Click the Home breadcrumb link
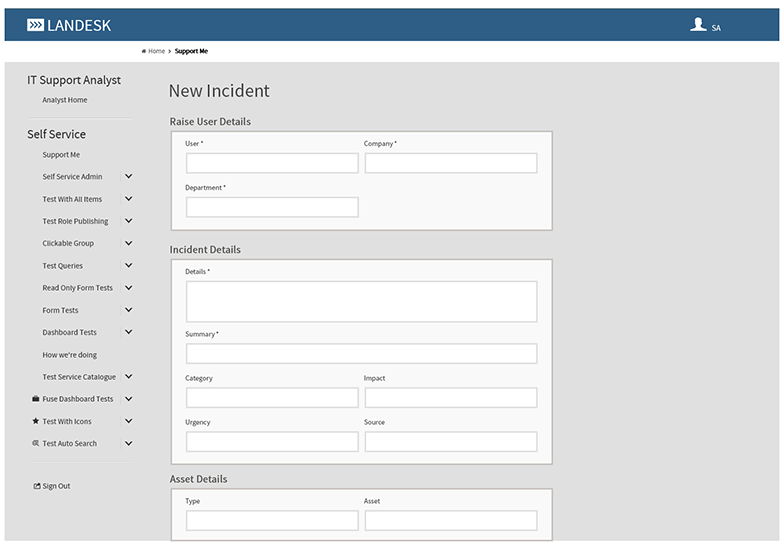Screen dimensions: 784x557 155,51
